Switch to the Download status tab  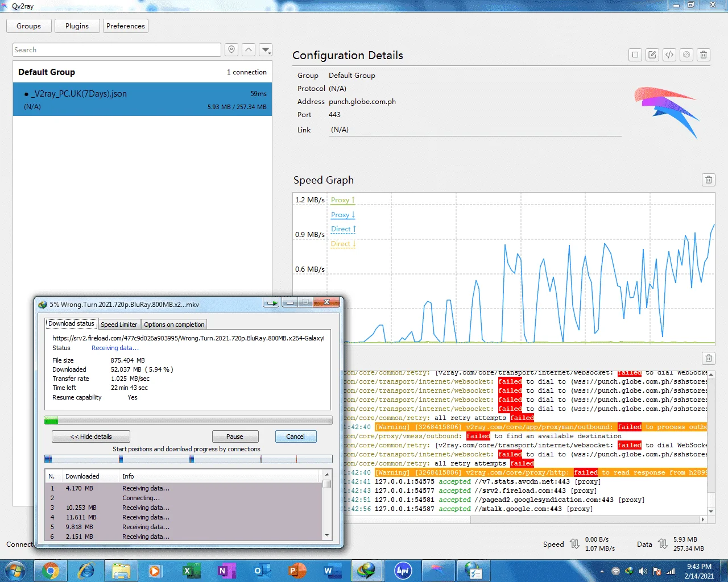pos(71,324)
